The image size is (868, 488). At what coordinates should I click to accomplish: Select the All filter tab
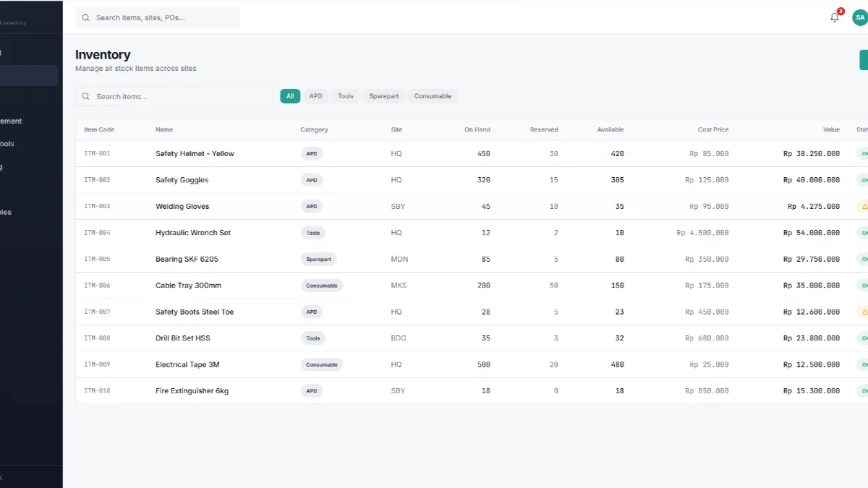pos(290,96)
